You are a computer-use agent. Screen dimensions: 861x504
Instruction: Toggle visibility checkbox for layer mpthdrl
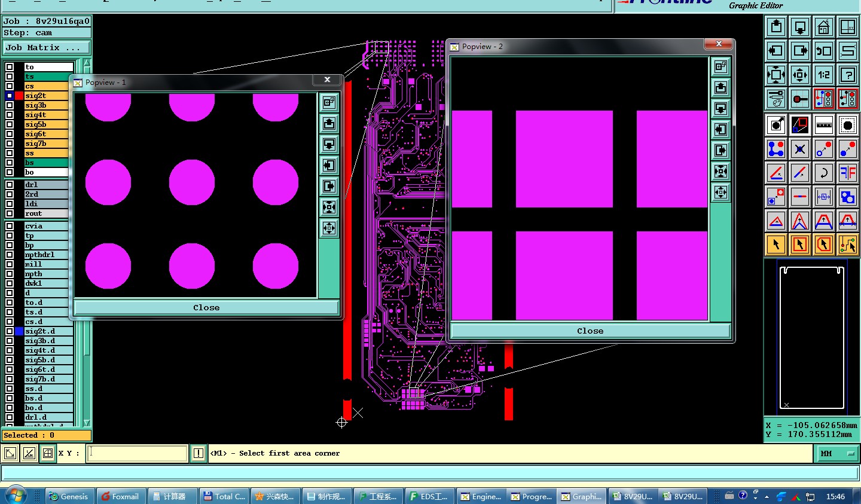10,255
